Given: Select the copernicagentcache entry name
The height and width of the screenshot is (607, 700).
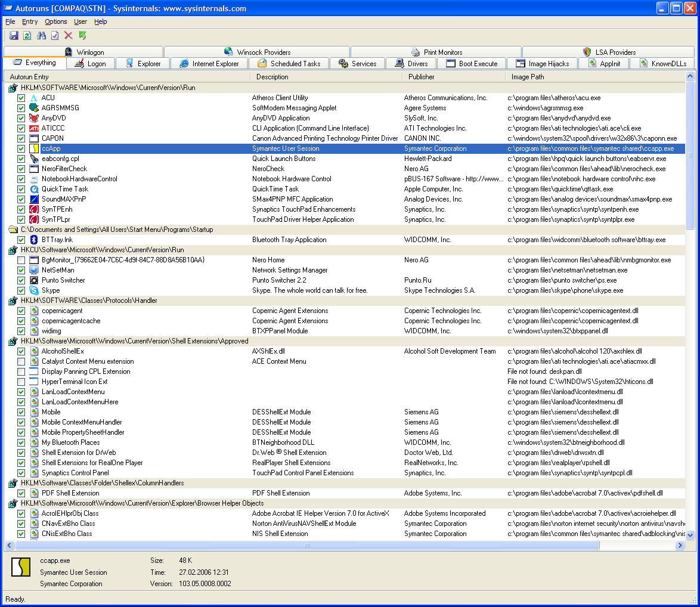Looking at the screenshot, I should 71,321.
